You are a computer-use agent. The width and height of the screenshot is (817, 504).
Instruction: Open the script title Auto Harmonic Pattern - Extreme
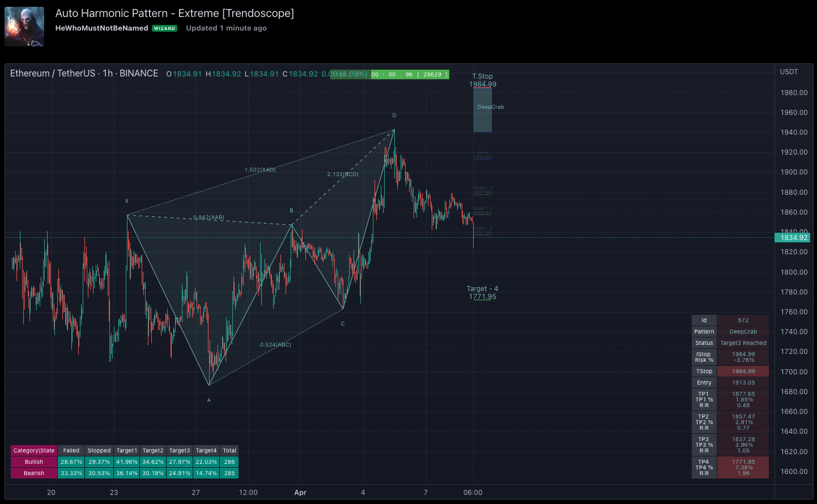click(175, 13)
